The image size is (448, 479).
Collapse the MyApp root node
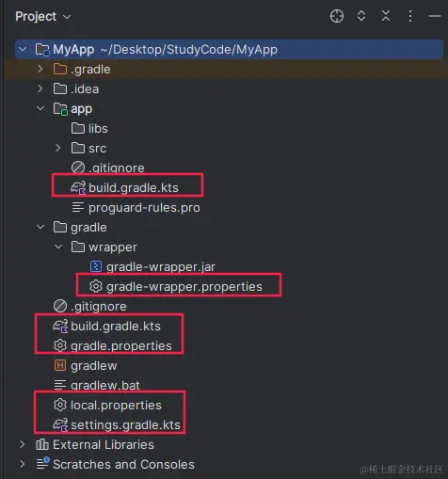[x=23, y=49]
